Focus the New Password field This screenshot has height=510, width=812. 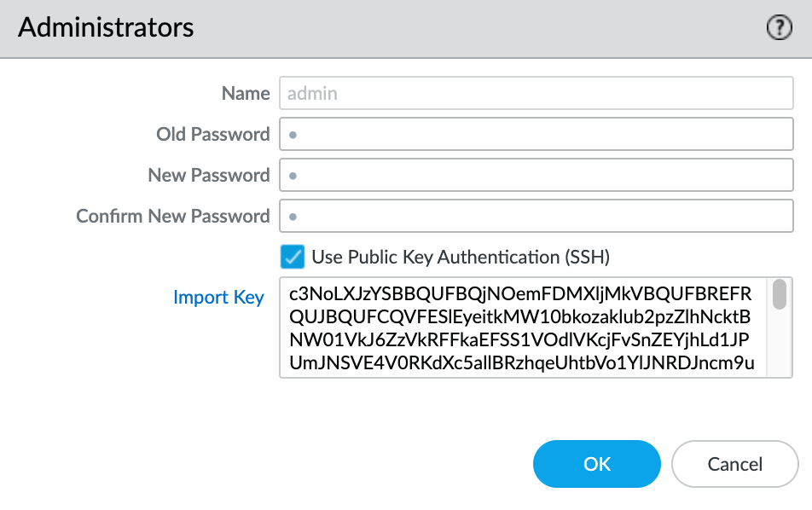(x=536, y=175)
